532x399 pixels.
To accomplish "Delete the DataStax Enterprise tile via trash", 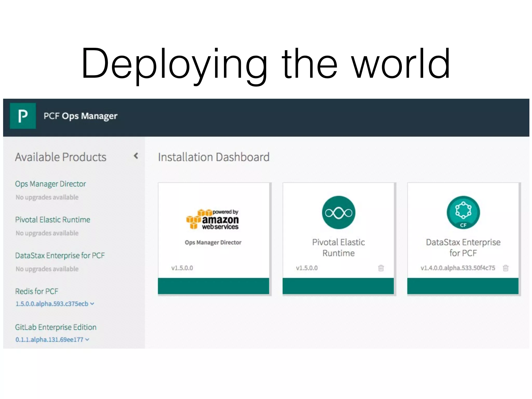I will (x=506, y=268).
